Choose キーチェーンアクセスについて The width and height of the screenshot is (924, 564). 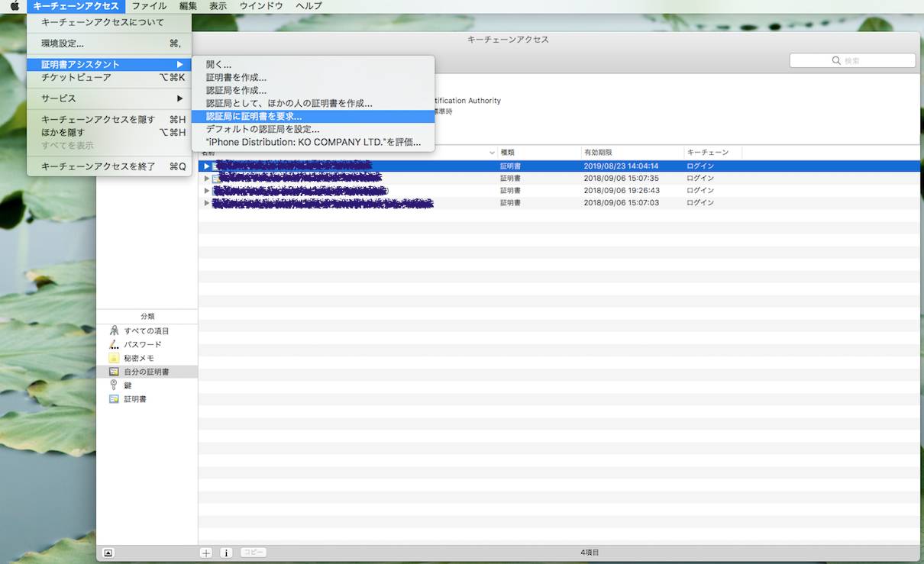coord(109,23)
